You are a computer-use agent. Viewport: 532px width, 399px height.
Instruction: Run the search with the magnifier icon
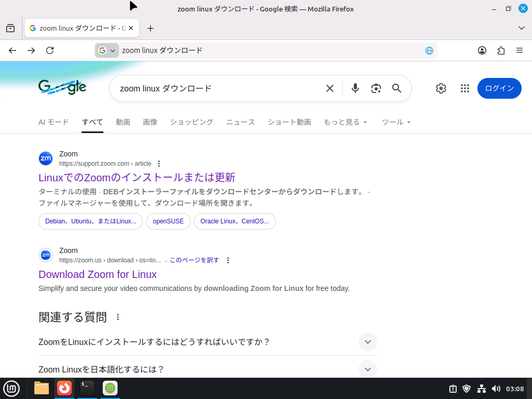(x=396, y=88)
